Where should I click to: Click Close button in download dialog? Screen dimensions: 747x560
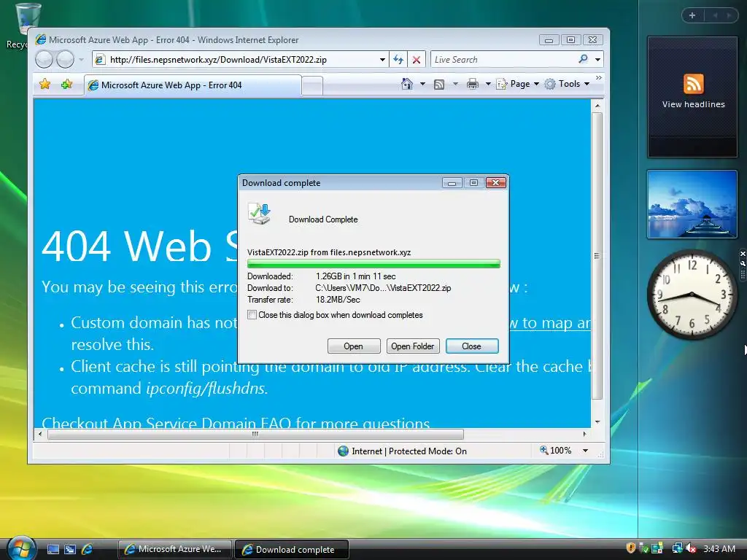pyautogui.click(x=472, y=346)
